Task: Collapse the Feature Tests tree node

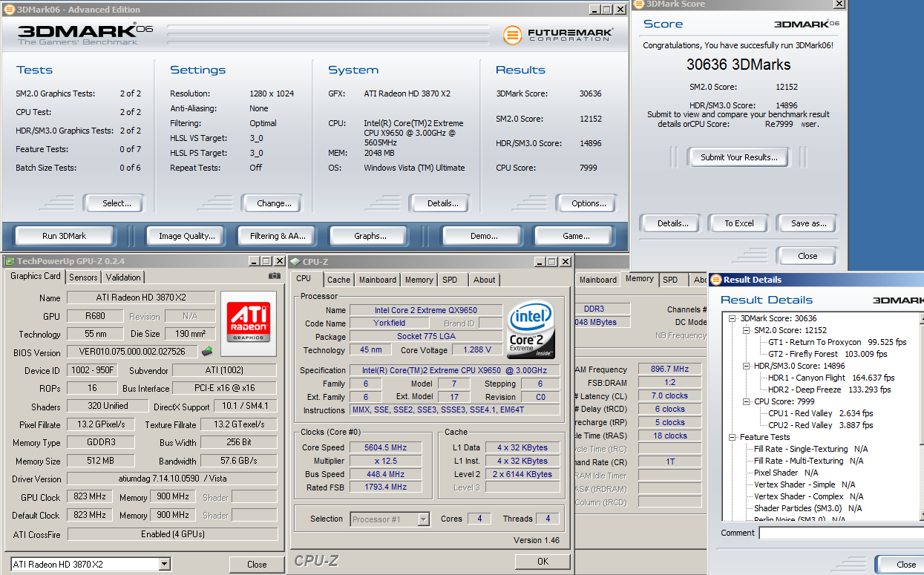Action: (733, 437)
